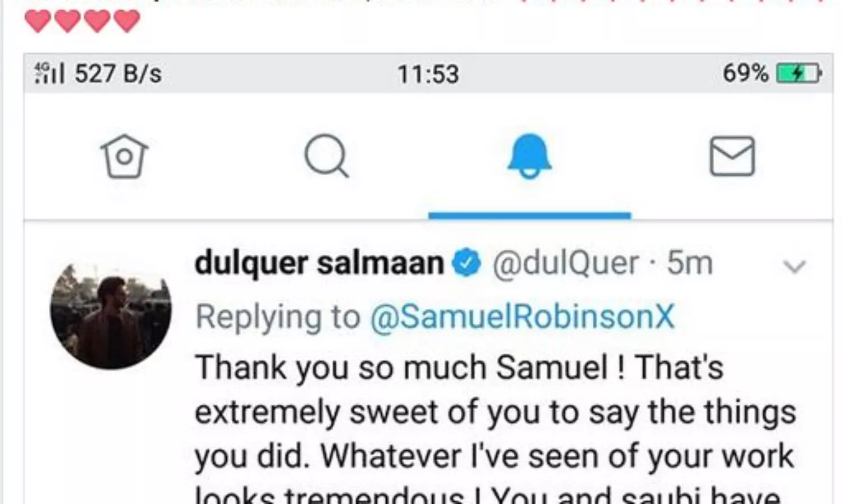Click the first red heart emoji
This screenshot has width=842, height=504.
(x=38, y=21)
